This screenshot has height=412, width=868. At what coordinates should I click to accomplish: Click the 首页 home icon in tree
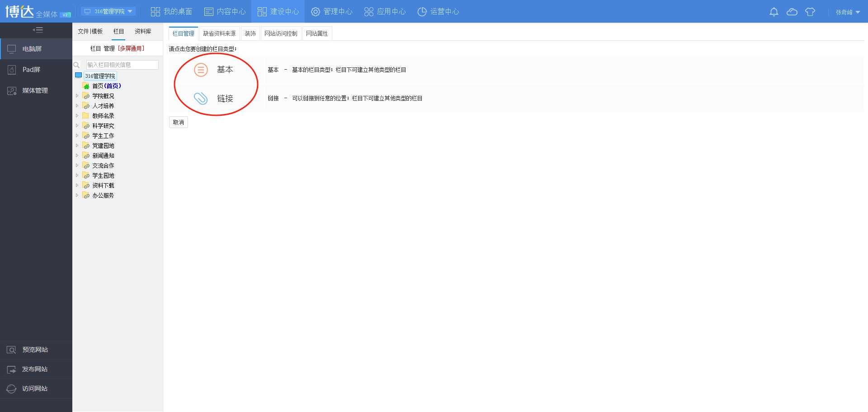[86, 86]
